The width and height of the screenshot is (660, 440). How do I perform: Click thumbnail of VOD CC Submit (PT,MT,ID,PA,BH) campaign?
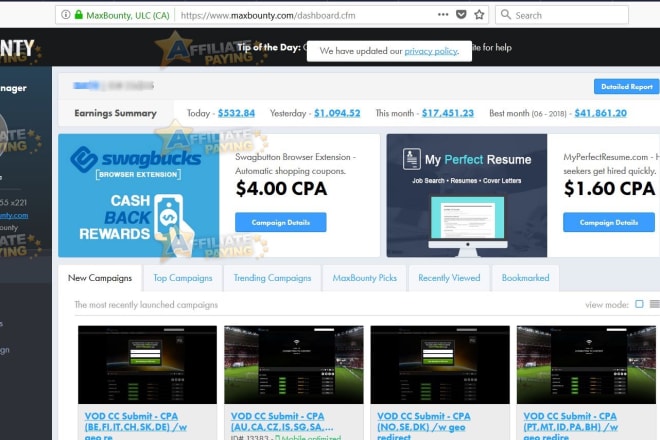pos(586,365)
